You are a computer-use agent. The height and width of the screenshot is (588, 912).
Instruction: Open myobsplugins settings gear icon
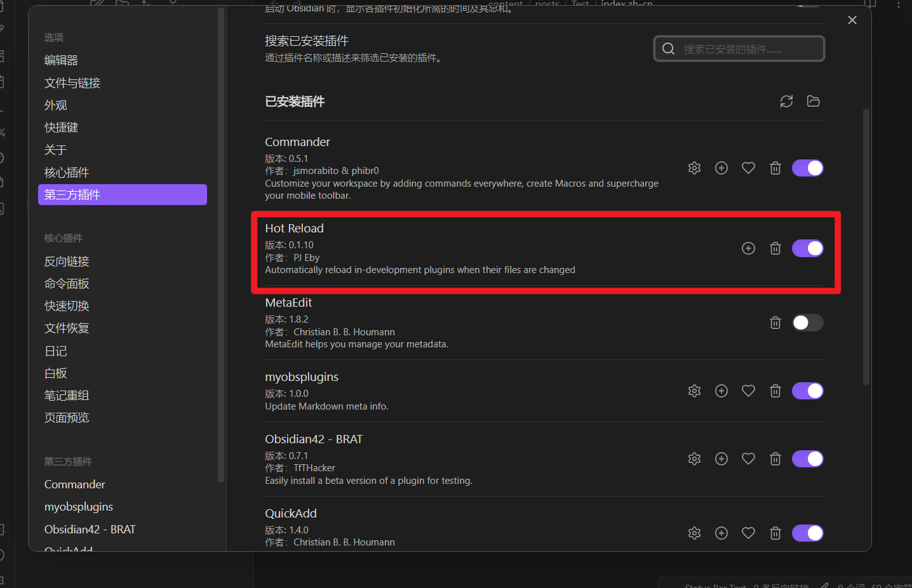694,391
